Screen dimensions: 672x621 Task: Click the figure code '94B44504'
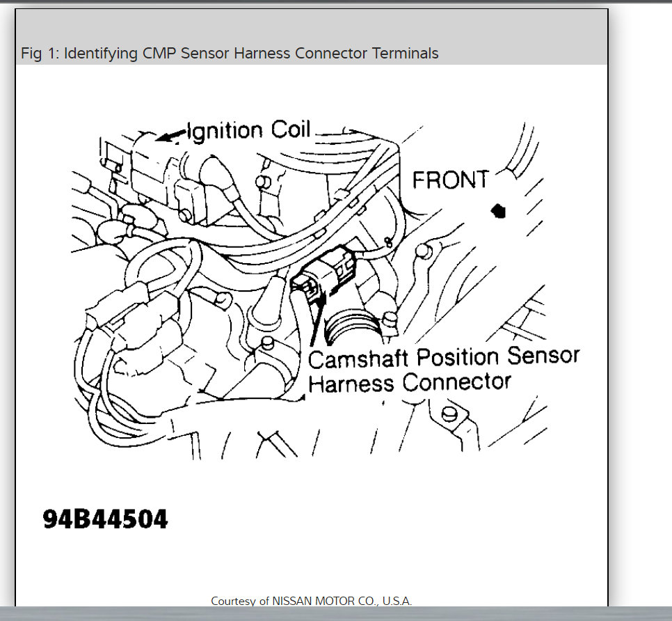click(105, 519)
